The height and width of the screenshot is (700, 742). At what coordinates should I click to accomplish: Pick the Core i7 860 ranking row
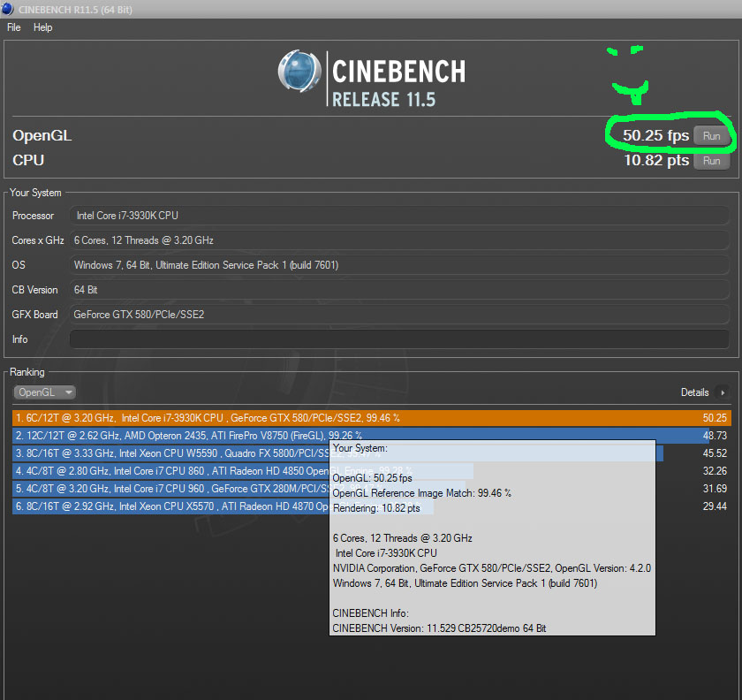pos(168,471)
